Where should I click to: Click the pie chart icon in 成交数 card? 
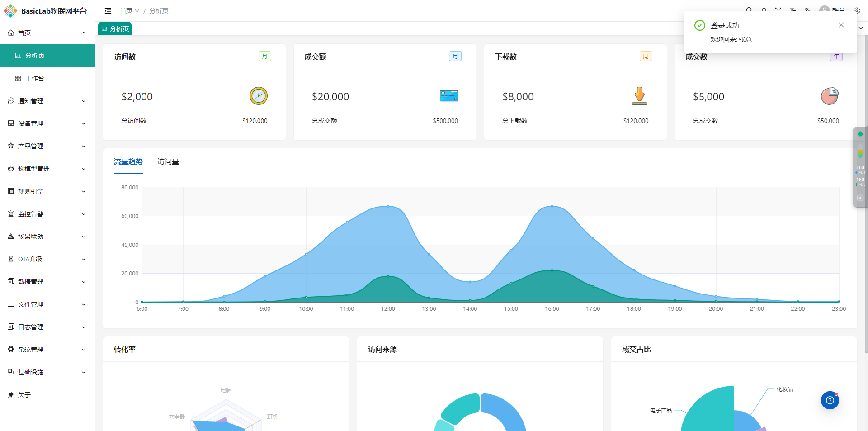coord(830,96)
